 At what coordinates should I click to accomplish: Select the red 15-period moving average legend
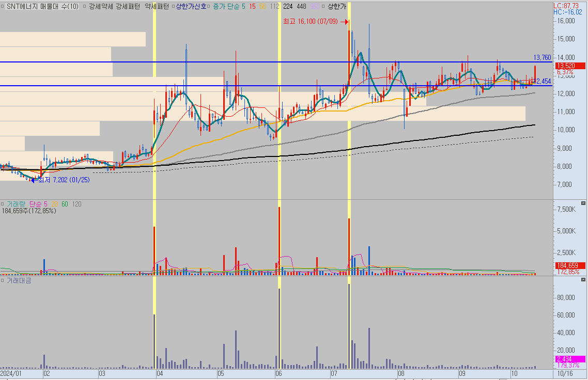tap(252, 6)
